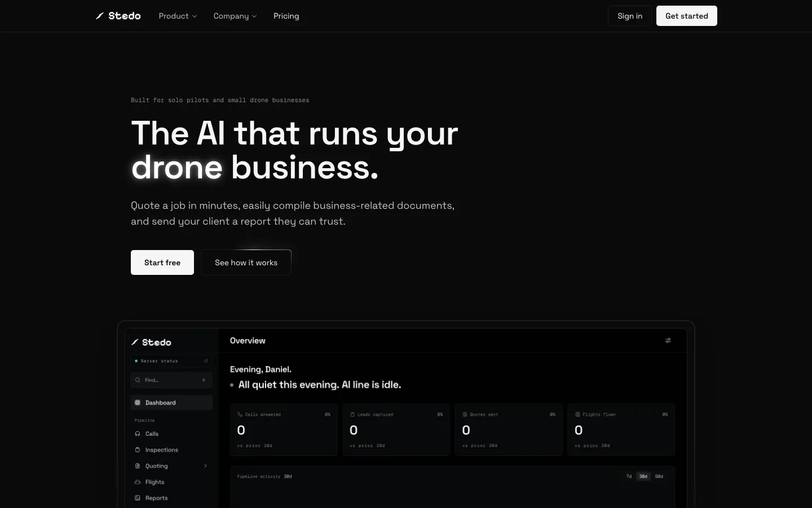
Task: Click the See how it works button
Action: pyautogui.click(x=246, y=262)
